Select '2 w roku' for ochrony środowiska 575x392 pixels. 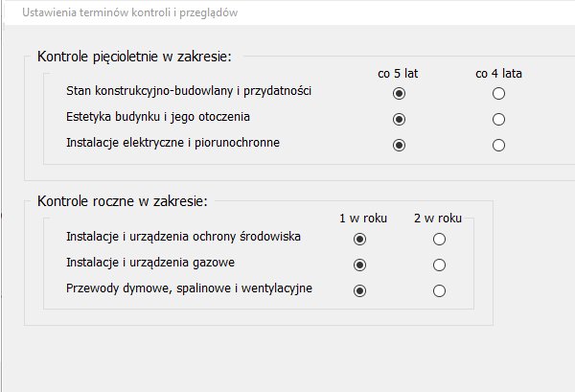439,239
